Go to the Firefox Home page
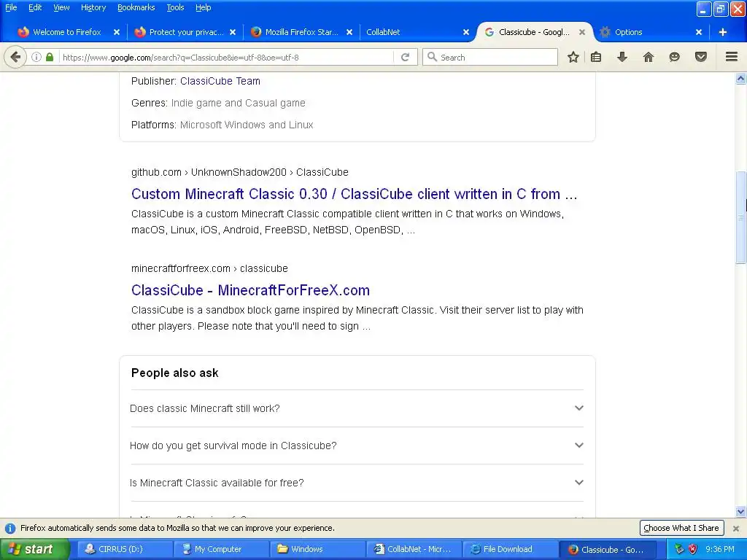Viewport: 747px width, 560px height. [x=649, y=57]
